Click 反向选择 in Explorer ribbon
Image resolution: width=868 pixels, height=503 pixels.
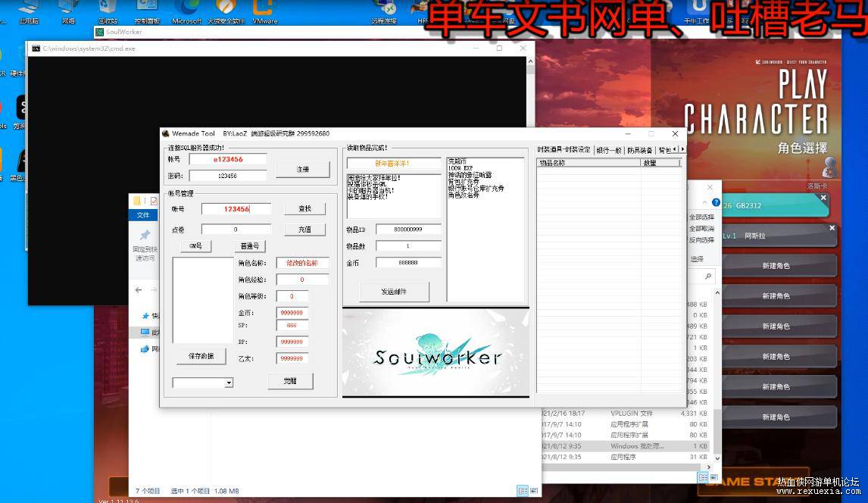[701, 239]
